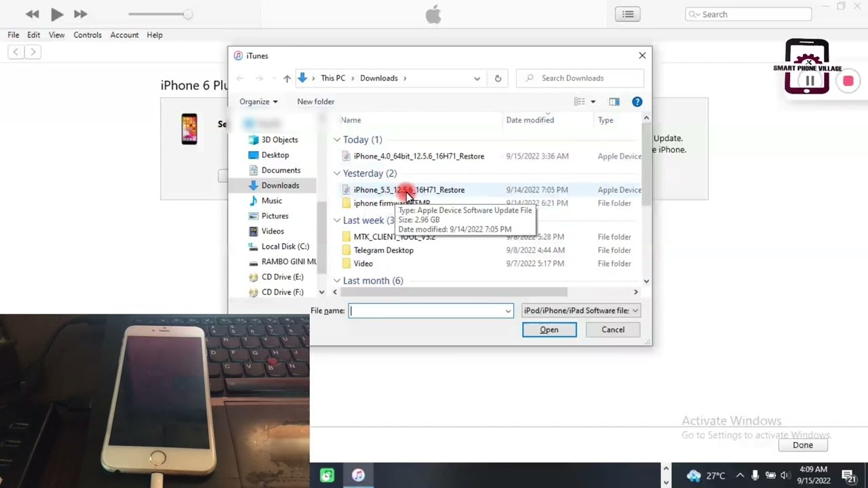
Task: Select CD Drive (E:) in navigation pane
Action: tap(282, 277)
